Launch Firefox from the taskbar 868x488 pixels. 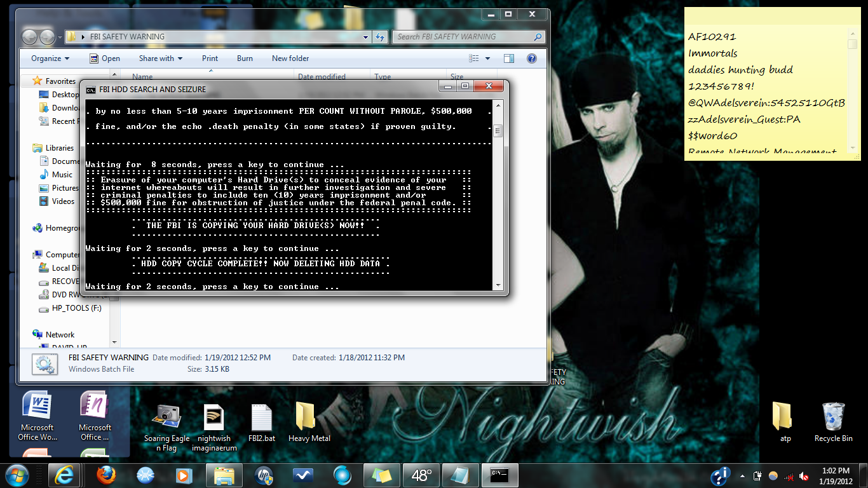[x=106, y=475]
